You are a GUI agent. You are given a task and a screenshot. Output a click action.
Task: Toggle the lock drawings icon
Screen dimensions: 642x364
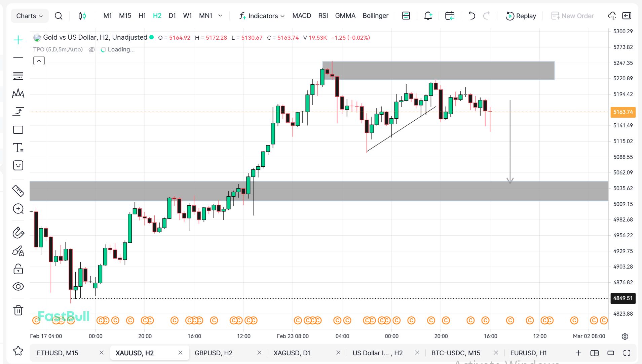18,269
